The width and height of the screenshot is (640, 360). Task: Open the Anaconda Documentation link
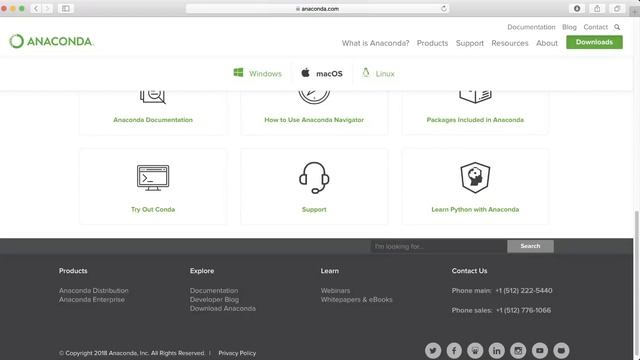click(153, 120)
